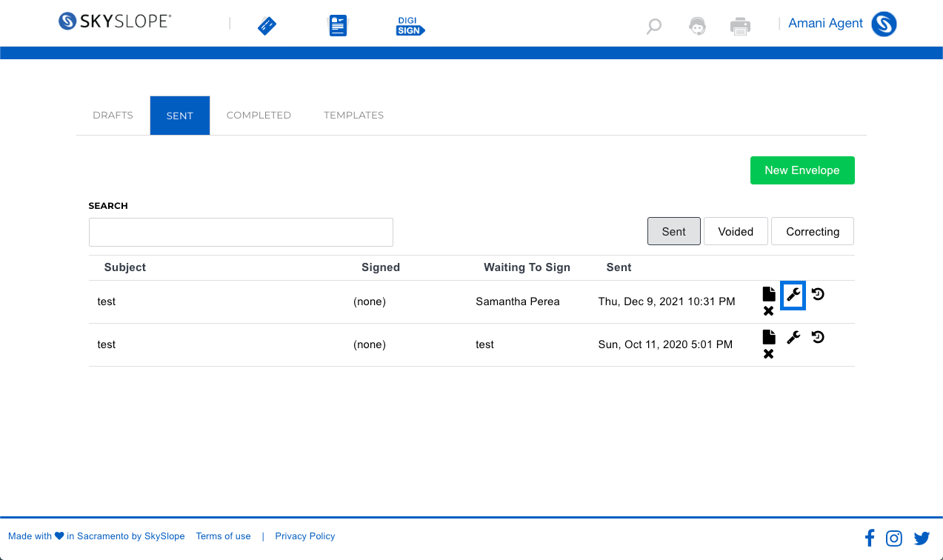
Task: Click the Amani Agent name link
Action: (825, 23)
